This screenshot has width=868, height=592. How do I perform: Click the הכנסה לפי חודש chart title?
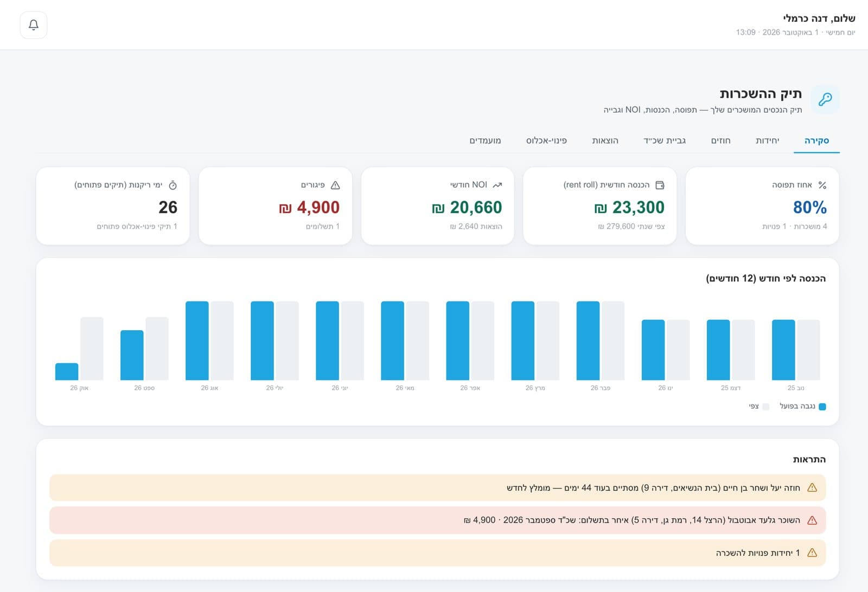[x=766, y=279]
